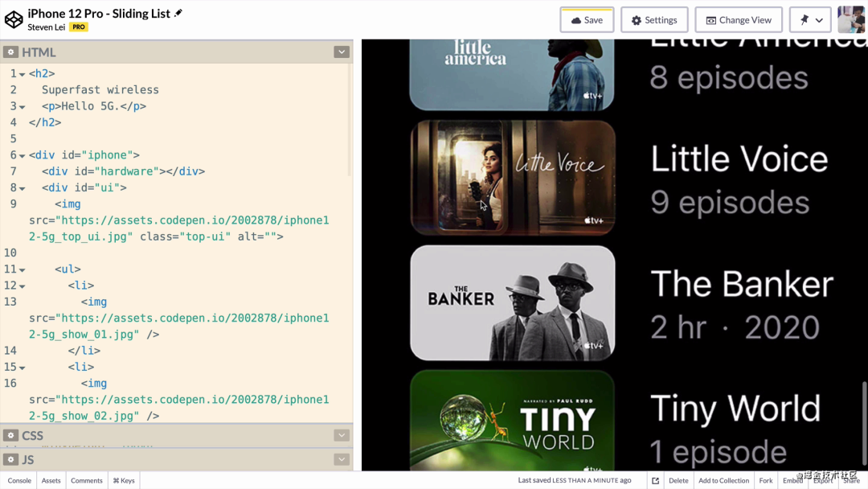868x489 pixels.
Task: Edit pen title with pencil icon
Action: click(x=178, y=14)
